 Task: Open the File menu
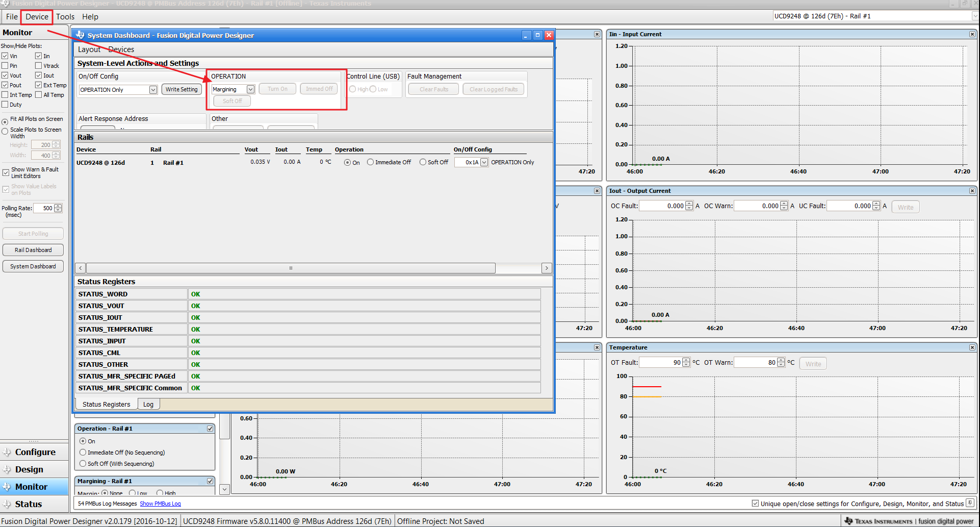click(12, 17)
